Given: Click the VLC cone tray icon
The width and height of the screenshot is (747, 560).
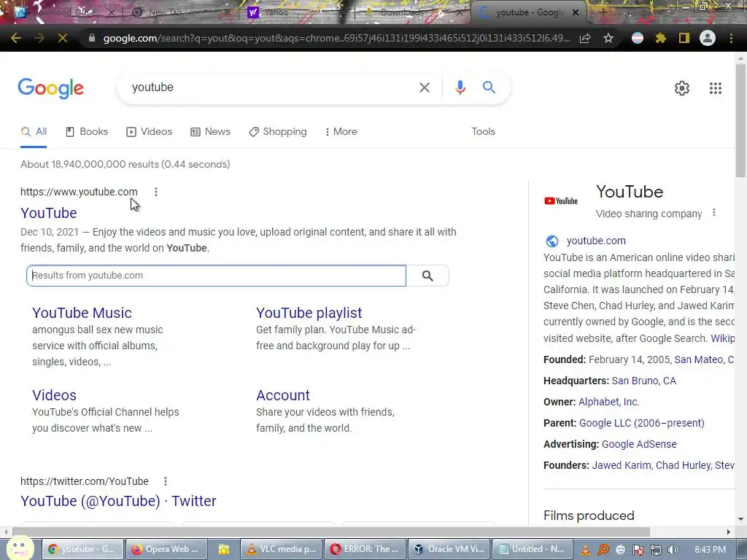Looking at the screenshot, I should tap(586, 550).
